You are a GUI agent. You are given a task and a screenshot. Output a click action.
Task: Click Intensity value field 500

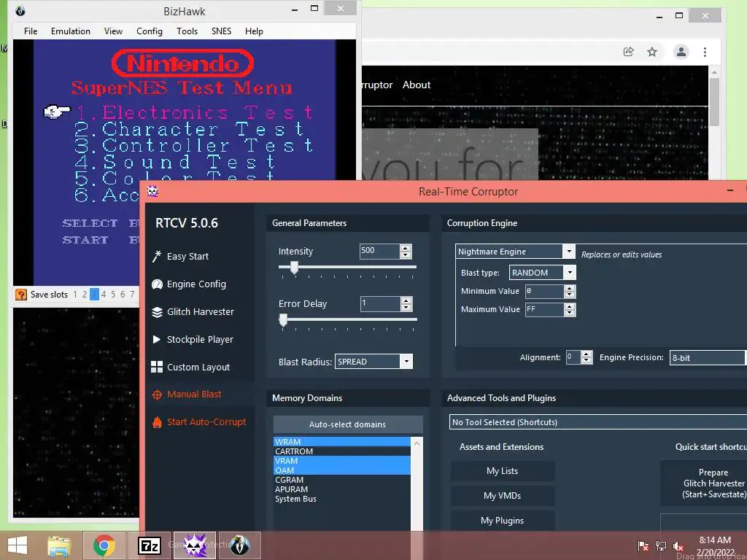pyautogui.click(x=379, y=251)
